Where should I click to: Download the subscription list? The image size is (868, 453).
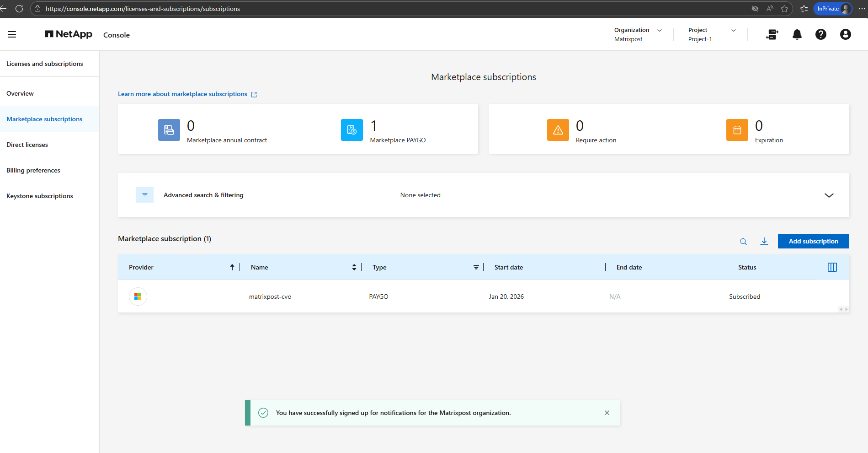coord(764,241)
